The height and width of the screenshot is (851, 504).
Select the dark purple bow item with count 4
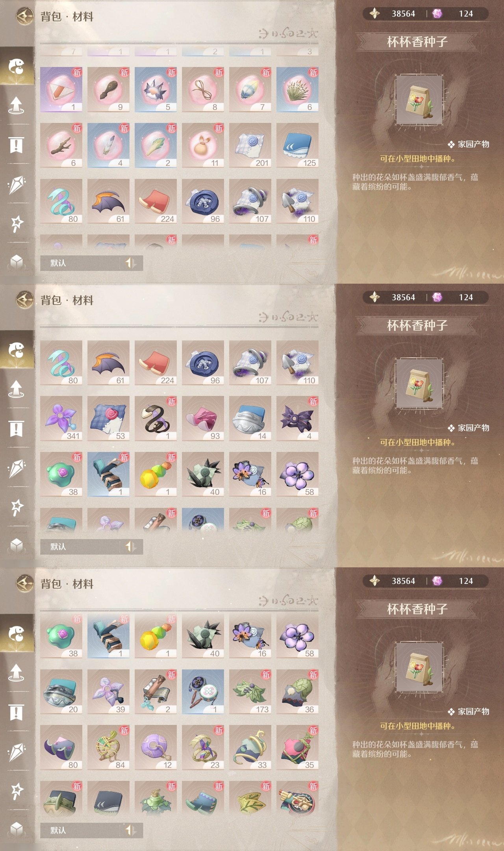[297, 418]
